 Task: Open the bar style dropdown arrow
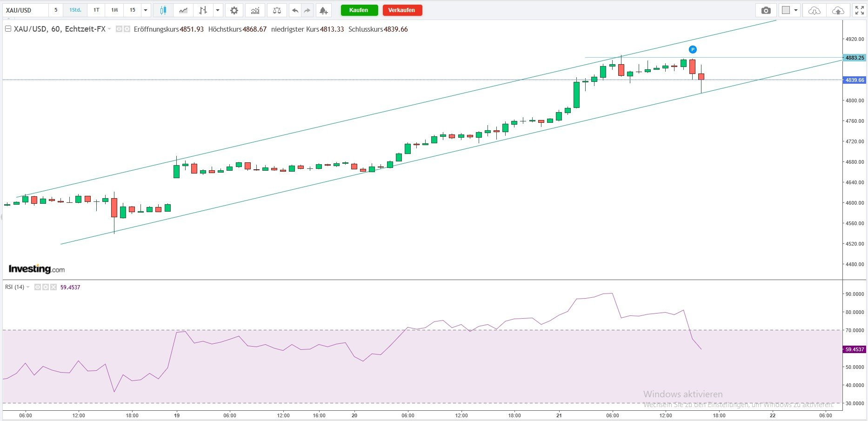pos(217,10)
